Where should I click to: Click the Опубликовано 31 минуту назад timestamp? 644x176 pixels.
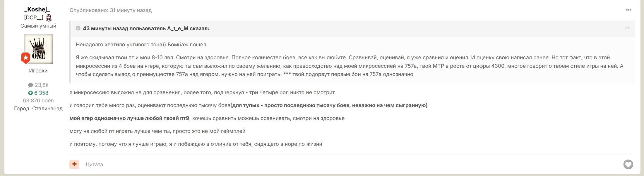pos(111,10)
